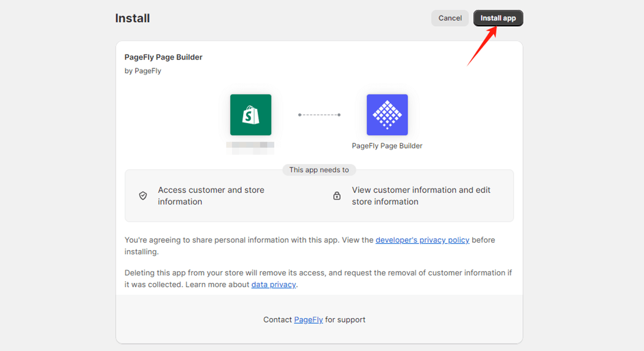Click the blurred store name below the Shopify icon
Image resolution: width=644 pixels, height=351 pixels.
(251, 145)
